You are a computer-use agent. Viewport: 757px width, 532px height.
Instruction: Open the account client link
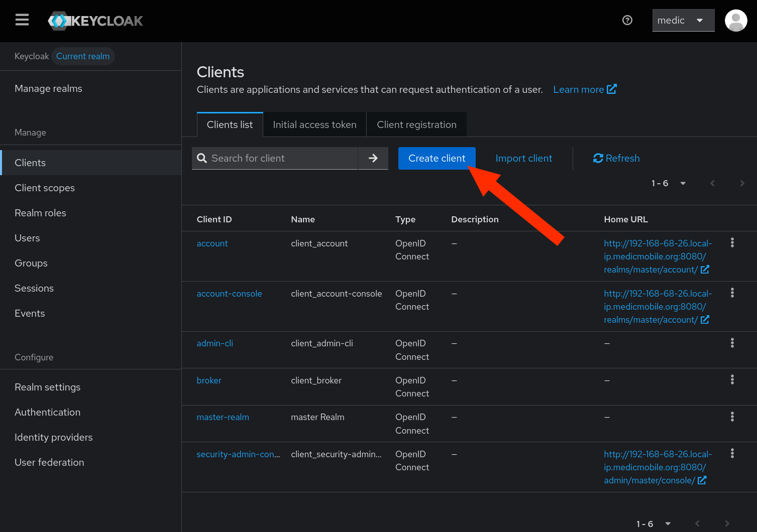coord(212,243)
